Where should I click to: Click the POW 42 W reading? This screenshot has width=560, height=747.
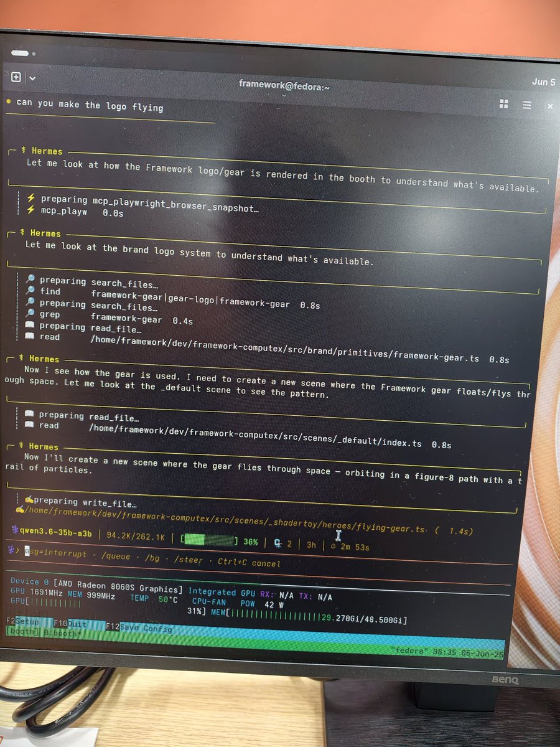(x=262, y=603)
